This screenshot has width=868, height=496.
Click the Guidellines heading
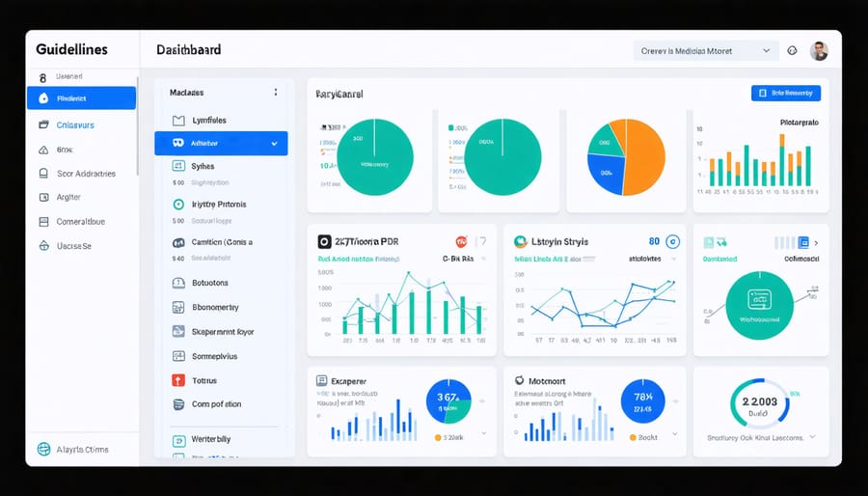pyautogui.click(x=71, y=49)
